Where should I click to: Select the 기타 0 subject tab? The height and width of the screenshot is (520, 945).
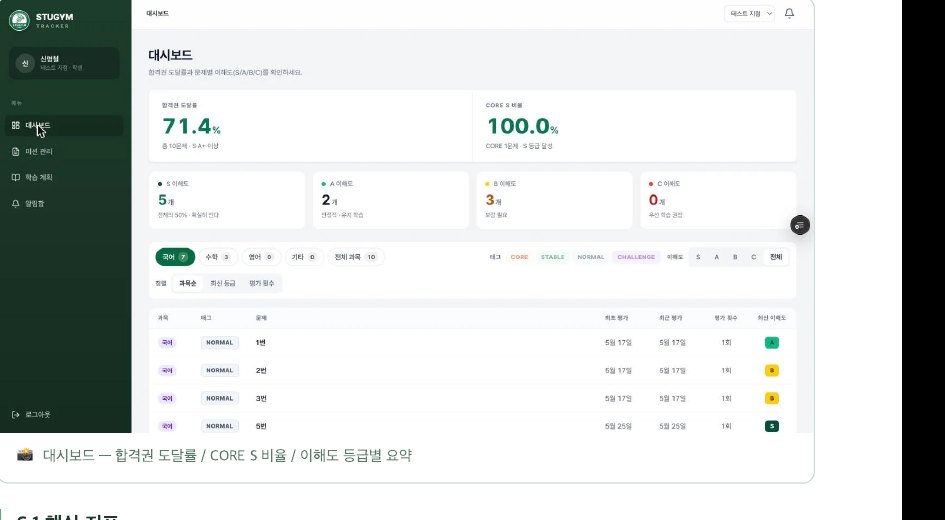pos(304,257)
